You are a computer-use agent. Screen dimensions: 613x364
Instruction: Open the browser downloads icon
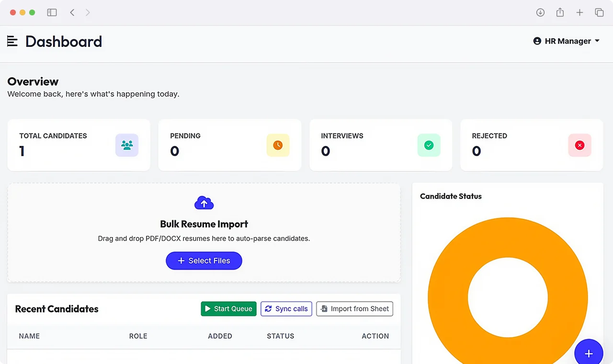pos(540,12)
